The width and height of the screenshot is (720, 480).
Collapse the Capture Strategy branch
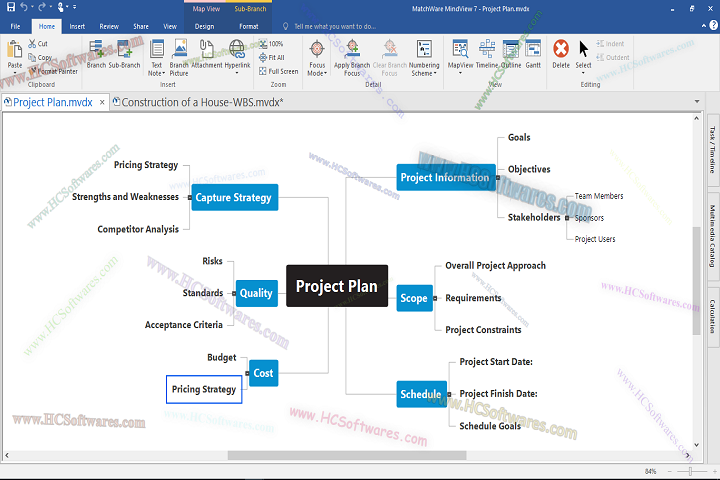[190, 198]
